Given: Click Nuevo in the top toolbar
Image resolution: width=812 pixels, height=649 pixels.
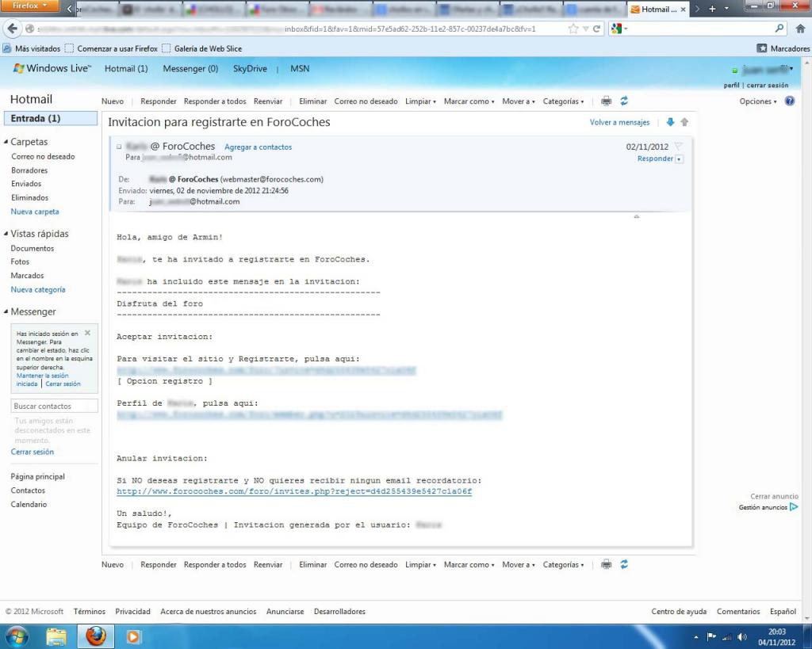Looking at the screenshot, I should click(x=113, y=101).
